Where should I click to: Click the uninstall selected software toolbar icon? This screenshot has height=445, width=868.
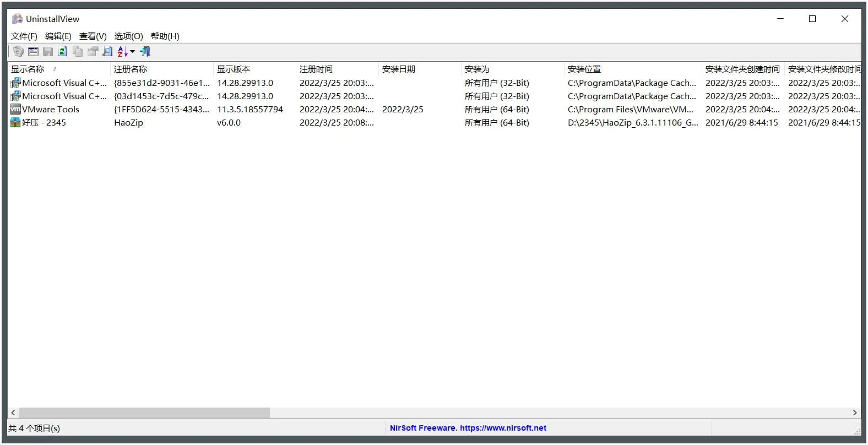click(x=19, y=52)
